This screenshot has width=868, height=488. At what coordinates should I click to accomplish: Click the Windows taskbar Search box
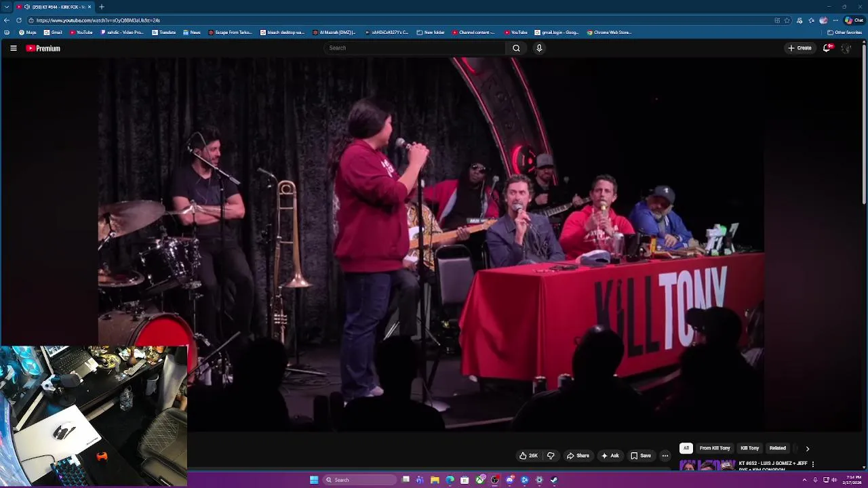[x=359, y=480]
